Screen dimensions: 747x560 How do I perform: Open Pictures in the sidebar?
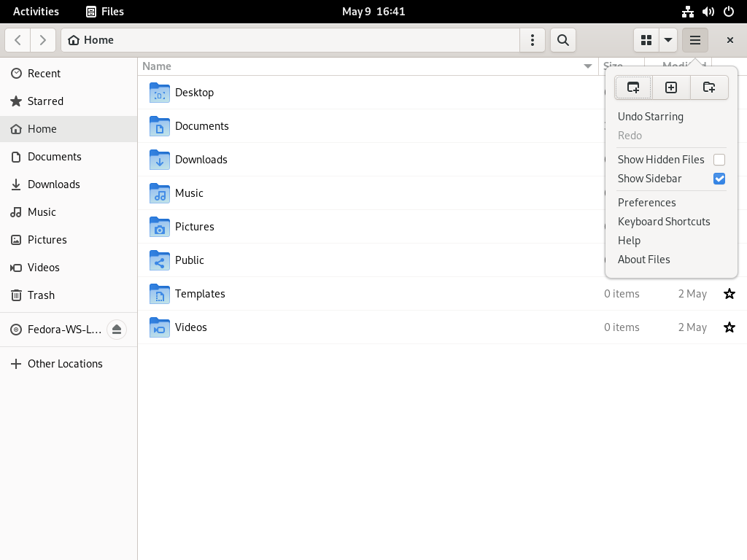(69, 239)
